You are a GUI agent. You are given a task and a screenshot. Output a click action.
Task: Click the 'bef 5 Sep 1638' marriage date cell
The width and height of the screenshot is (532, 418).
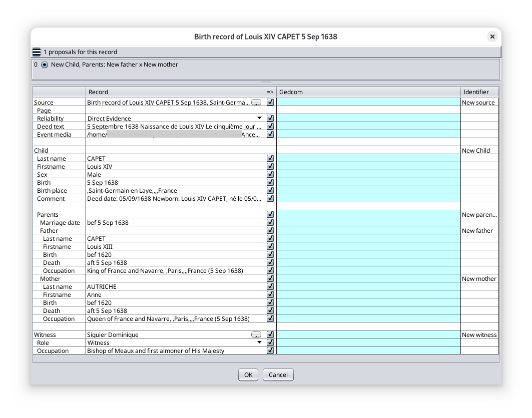[x=175, y=223]
